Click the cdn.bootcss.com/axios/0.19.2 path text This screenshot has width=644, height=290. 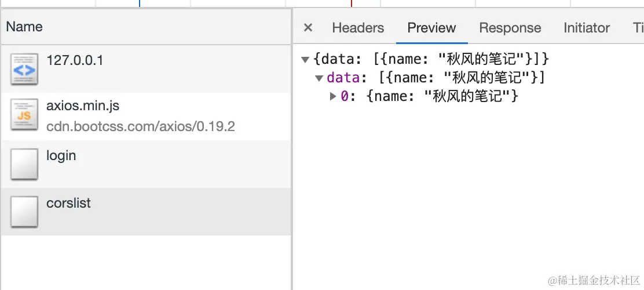click(x=141, y=126)
